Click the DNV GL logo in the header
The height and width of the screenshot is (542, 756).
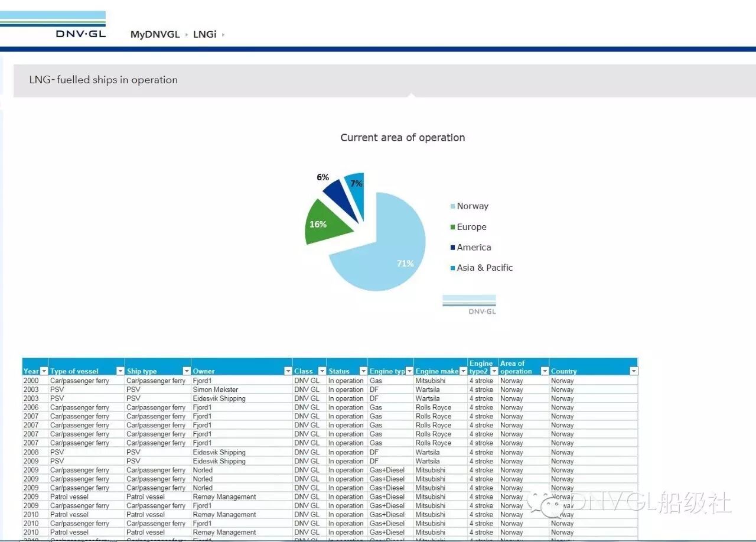coord(53,24)
